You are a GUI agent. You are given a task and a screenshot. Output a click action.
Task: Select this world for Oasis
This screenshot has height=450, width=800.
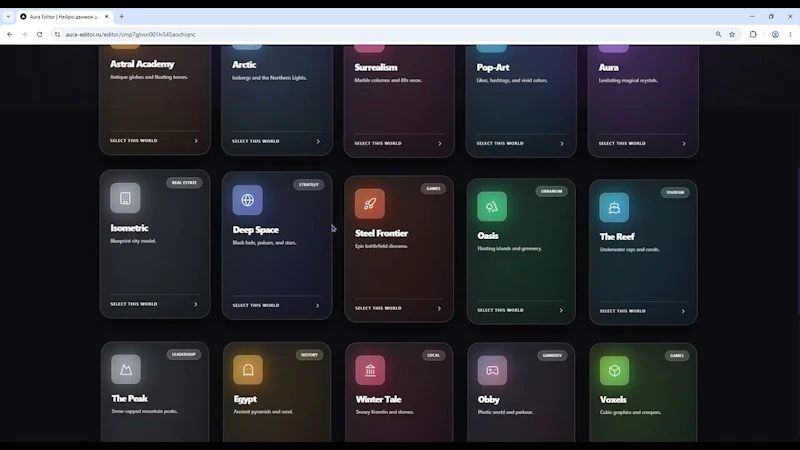[501, 310]
